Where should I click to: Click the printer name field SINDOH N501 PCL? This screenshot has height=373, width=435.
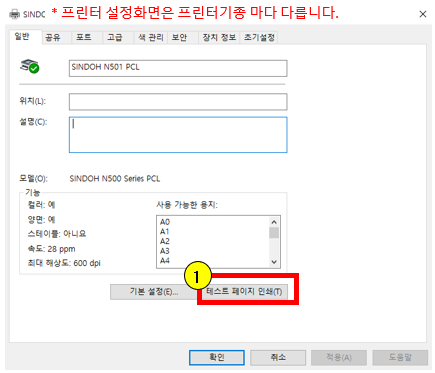click(178, 68)
